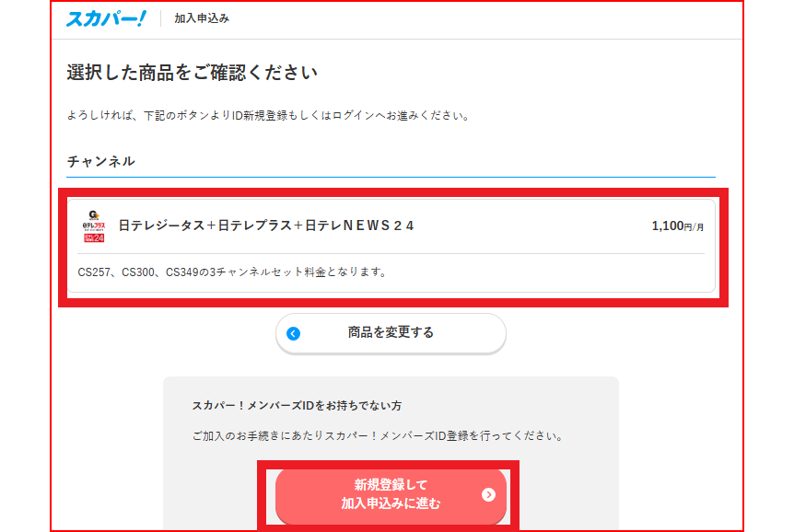This screenshot has width=794, height=532.
Task: Click the blue divider under チャンネル
Action: pos(391,176)
